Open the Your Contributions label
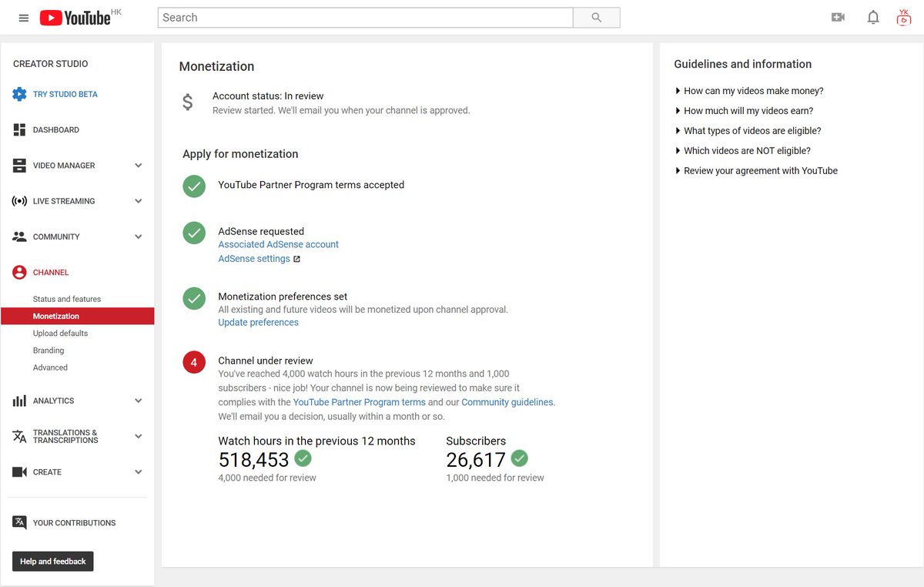Viewport: 924px width, 587px height. click(x=74, y=522)
